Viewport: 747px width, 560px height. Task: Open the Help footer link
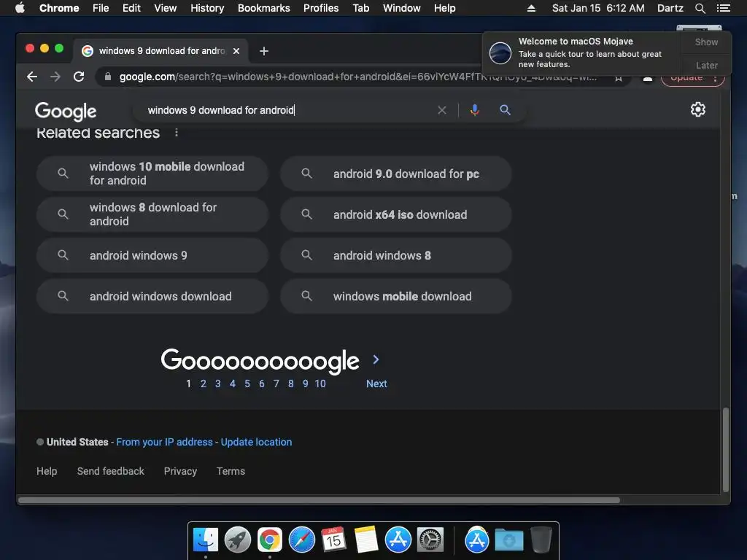(x=47, y=471)
